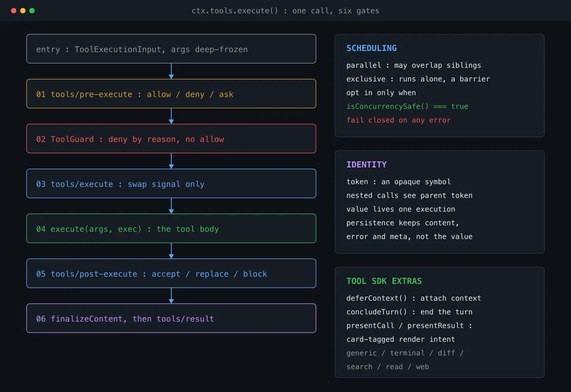Click the red close window dot
This screenshot has height=392, width=571.
click(x=14, y=11)
